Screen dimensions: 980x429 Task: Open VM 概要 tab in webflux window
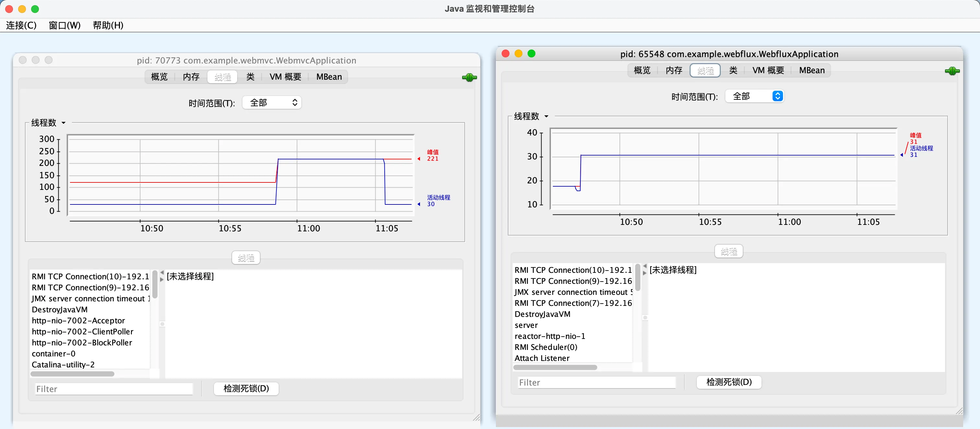point(768,70)
